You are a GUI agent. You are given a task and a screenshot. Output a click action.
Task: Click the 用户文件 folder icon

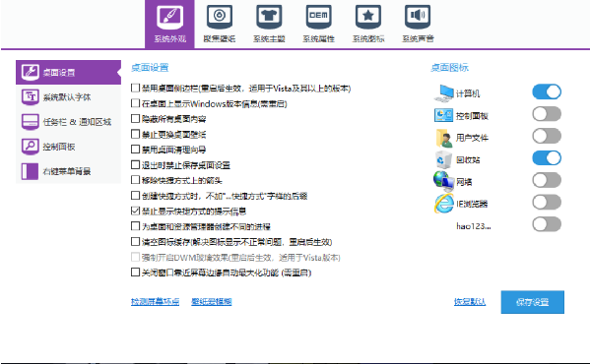[x=444, y=138]
